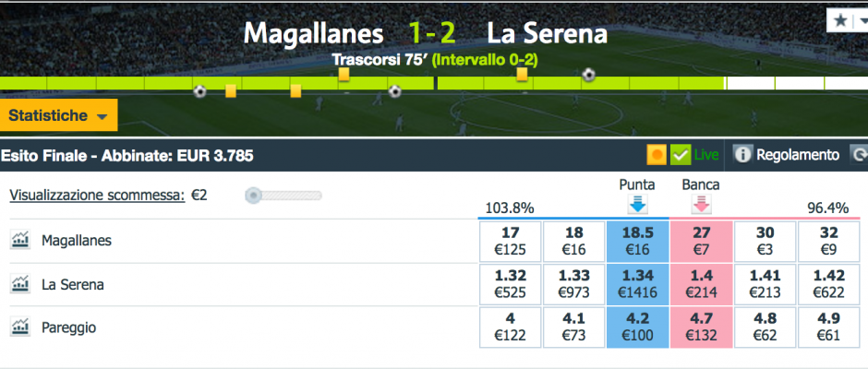868x369 pixels.
Task: Adjust the bet display slider handle
Action: tap(253, 196)
